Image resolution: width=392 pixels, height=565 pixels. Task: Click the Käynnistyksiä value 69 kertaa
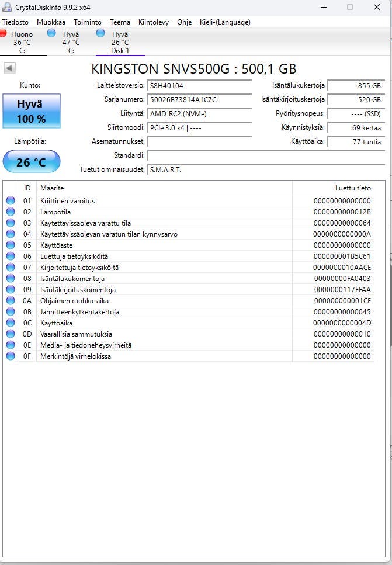point(356,128)
